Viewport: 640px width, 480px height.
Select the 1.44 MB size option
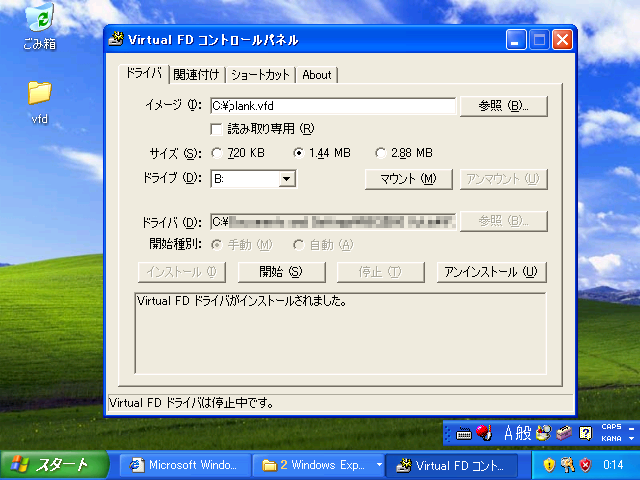pos(298,153)
